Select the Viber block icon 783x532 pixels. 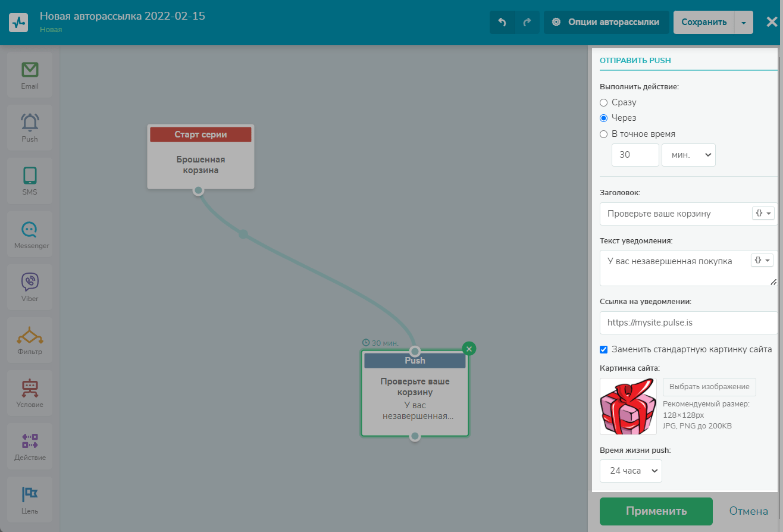tap(30, 287)
